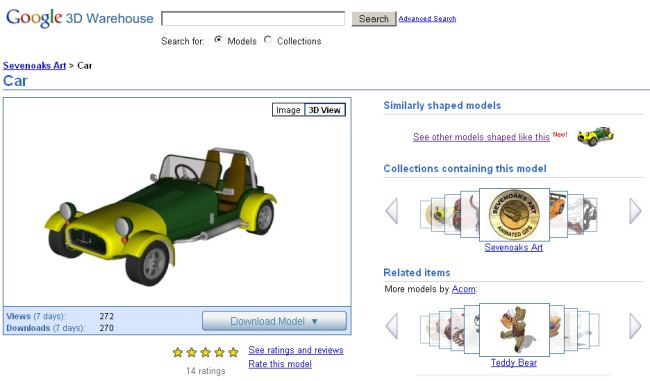650x381 pixels.
Task: Click the orange car collection thumbnail
Action: (558, 214)
